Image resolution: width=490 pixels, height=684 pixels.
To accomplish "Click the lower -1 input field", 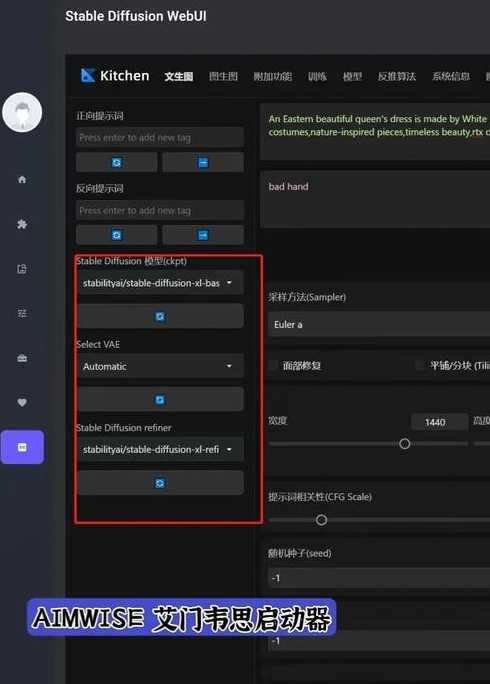I will (379, 641).
